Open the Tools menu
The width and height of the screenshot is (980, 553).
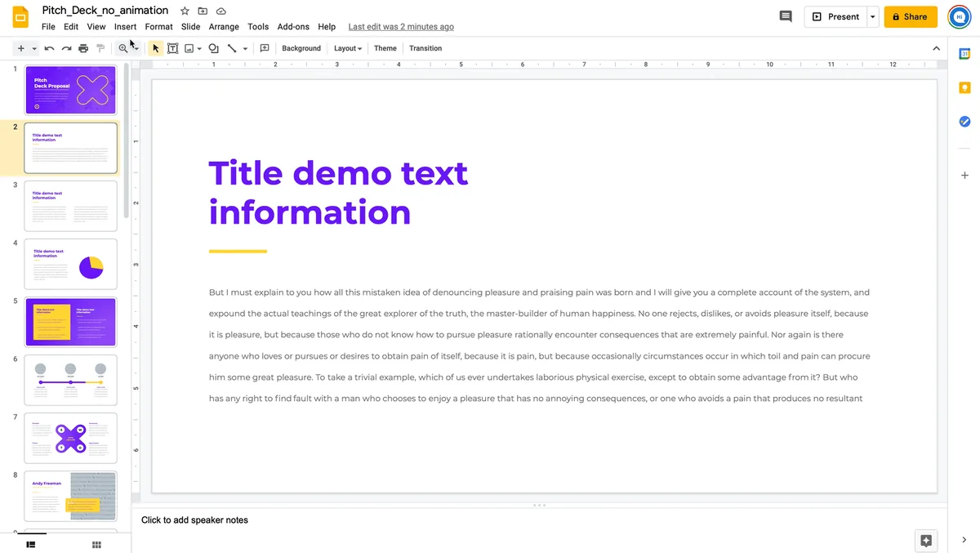[x=258, y=27]
